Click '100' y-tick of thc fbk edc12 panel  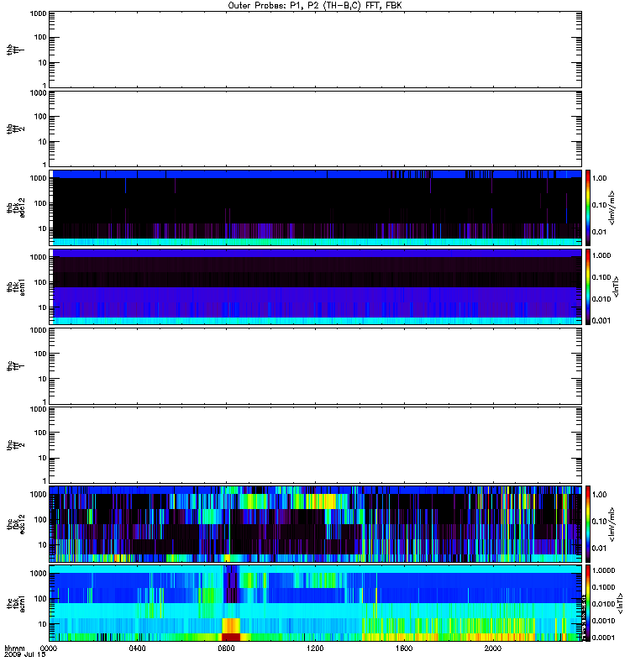point(40,519)
